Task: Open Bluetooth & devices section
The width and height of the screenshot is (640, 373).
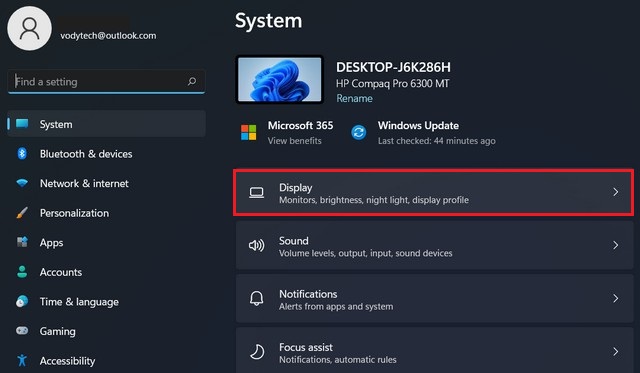Action: (107, 153)
